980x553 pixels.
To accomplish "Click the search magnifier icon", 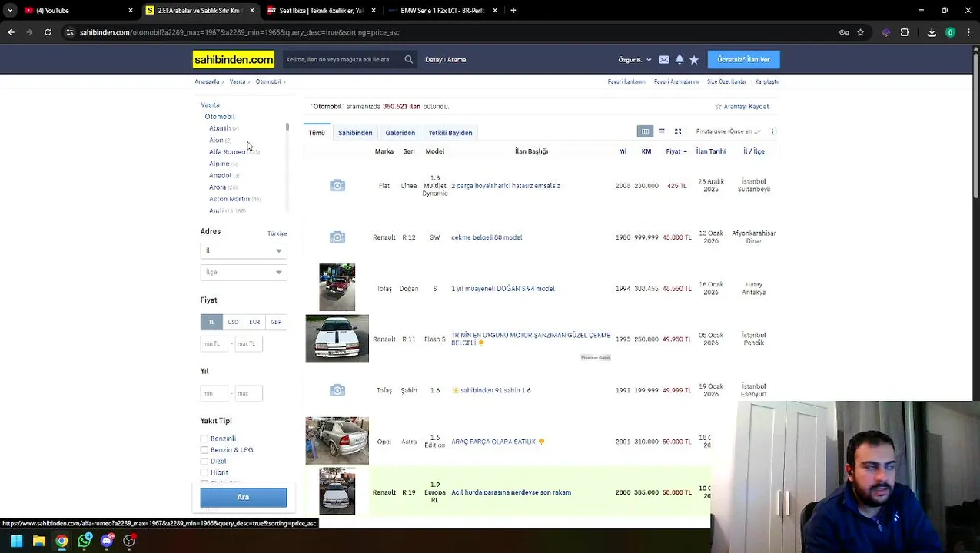I will (x=408, y=59).
